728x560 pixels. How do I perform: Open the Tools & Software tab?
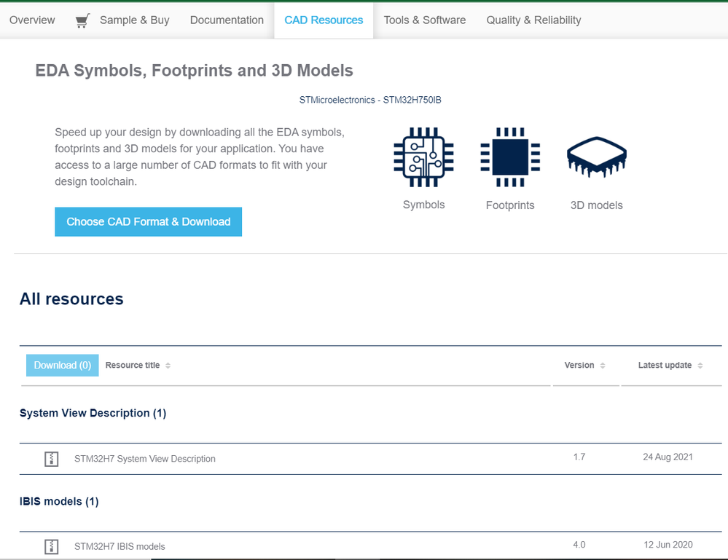(x=424, y=20)
